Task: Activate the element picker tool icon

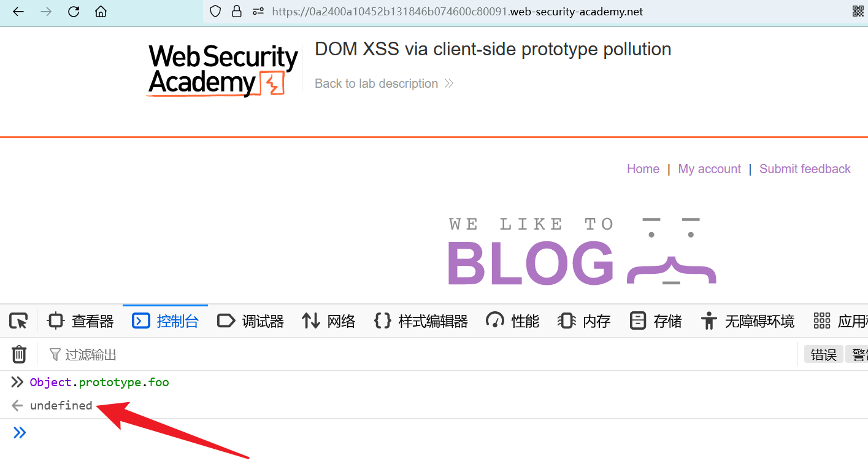Action: (18, 320)
